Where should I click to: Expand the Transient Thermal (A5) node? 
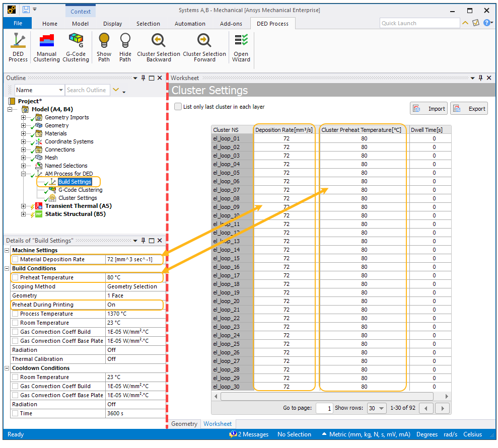pyautogui.click(x=23, y=206)
